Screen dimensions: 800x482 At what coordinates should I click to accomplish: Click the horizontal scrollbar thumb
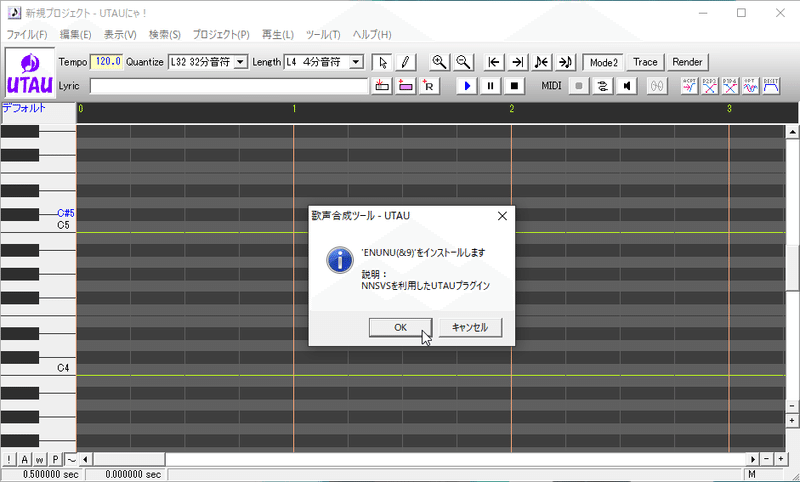129,459
